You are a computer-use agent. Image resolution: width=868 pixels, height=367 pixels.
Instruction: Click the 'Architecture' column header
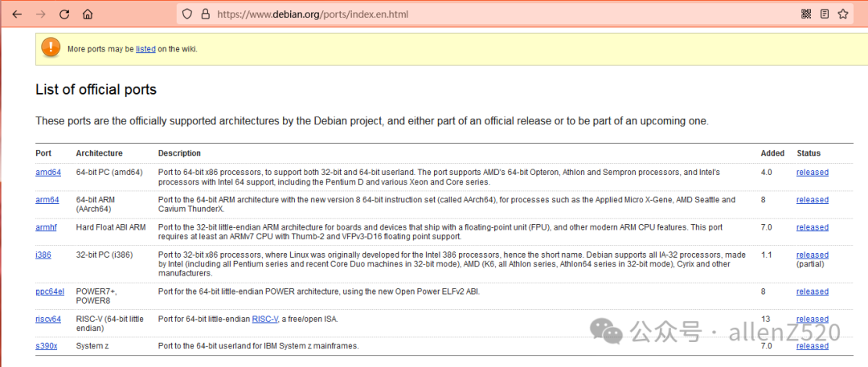[x=99, y=153]
